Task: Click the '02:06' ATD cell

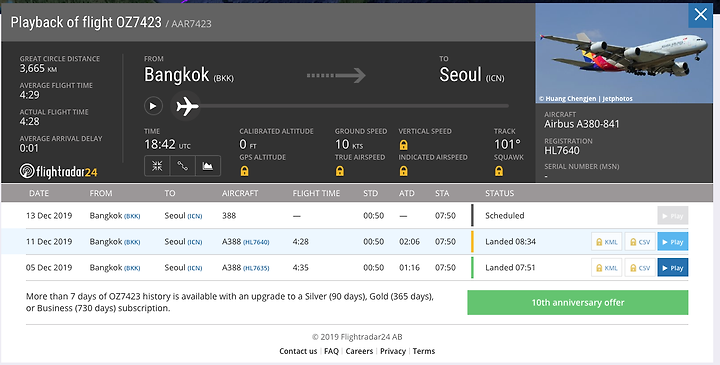Action: [409, 241]
